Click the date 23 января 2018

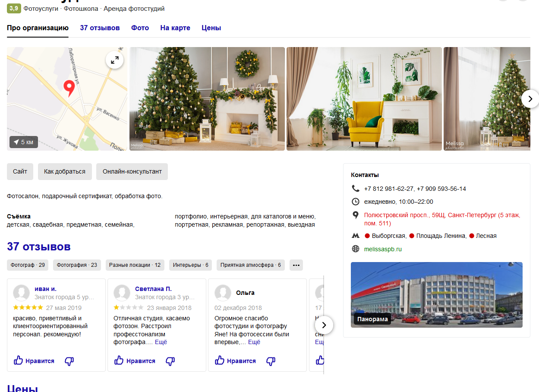pyautogui.click(x=169, y=308)
